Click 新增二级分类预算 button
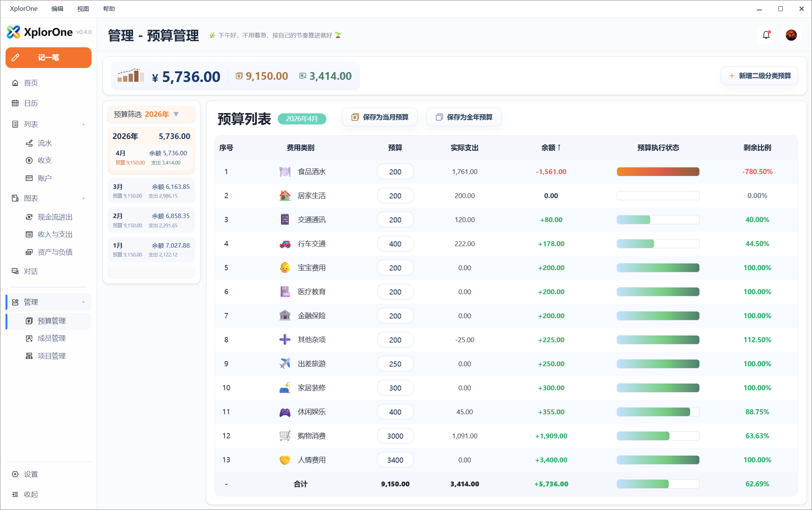The image size is (812, 510). click(760, 76)
